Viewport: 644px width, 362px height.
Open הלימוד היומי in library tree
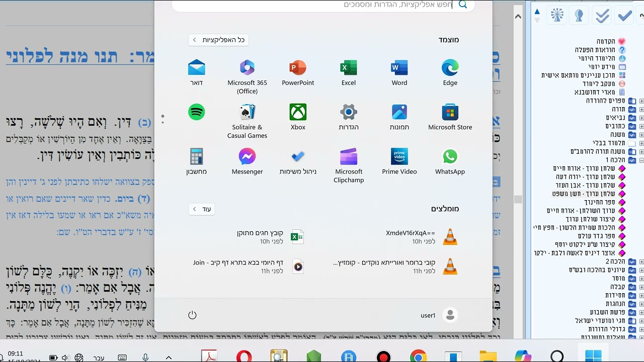[597, 58]
